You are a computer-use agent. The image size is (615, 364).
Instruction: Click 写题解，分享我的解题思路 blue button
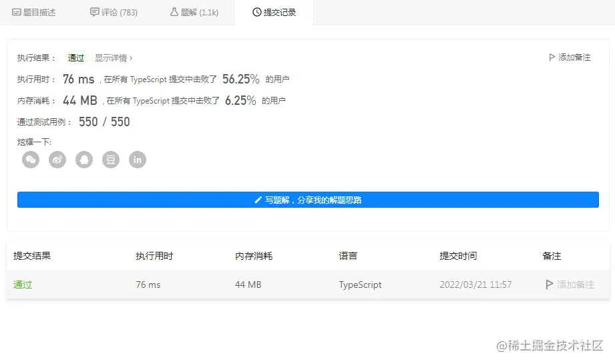click(308, 200)
